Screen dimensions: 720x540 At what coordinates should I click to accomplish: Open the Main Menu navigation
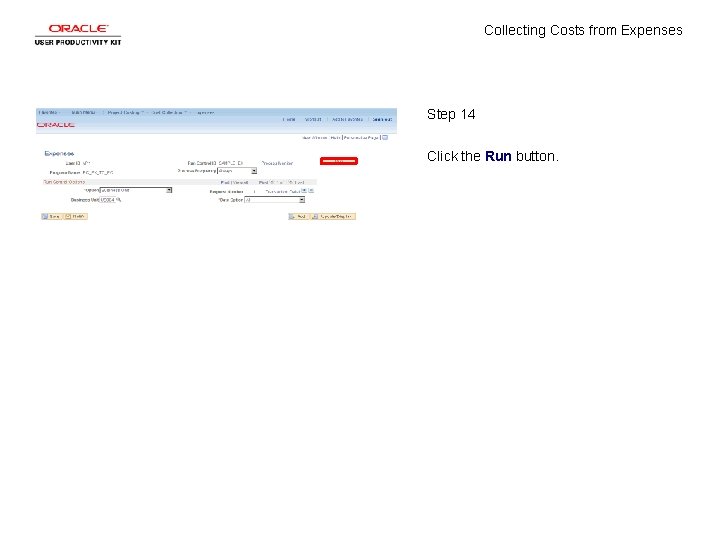84,112
